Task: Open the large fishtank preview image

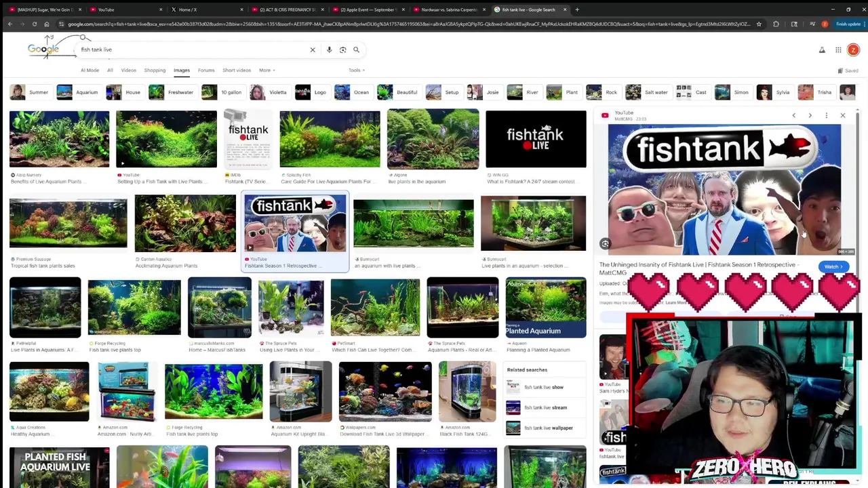Action: [x=724, y=189]
